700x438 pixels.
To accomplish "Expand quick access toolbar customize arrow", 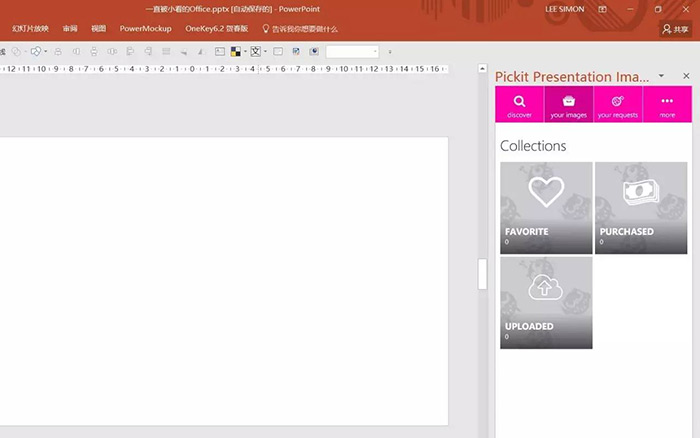I will [x=390, y=52].
